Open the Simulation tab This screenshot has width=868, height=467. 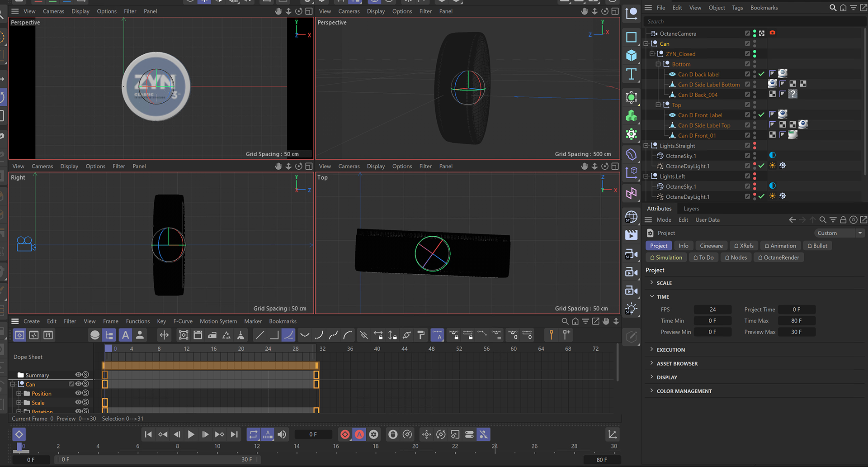(x=666, y=257)
